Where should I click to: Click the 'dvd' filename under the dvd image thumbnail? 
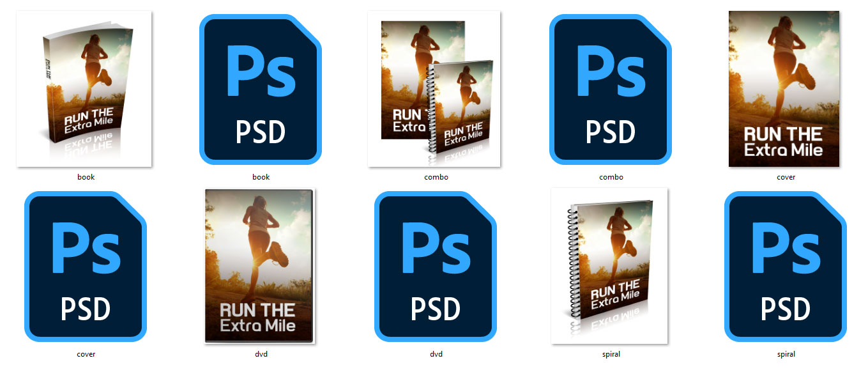[261, 353]
